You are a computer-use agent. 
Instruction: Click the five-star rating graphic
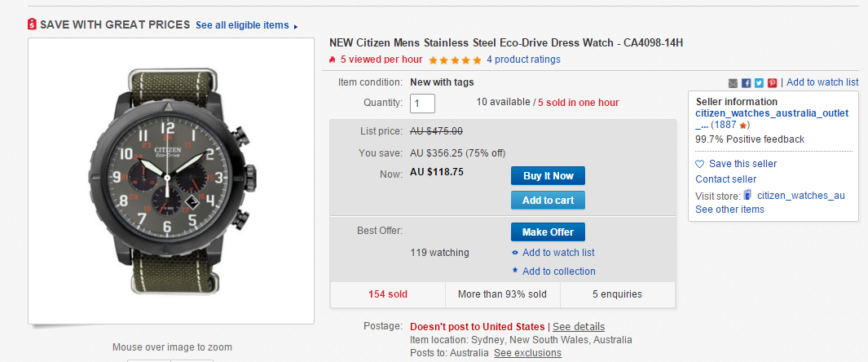coord(455,60)
